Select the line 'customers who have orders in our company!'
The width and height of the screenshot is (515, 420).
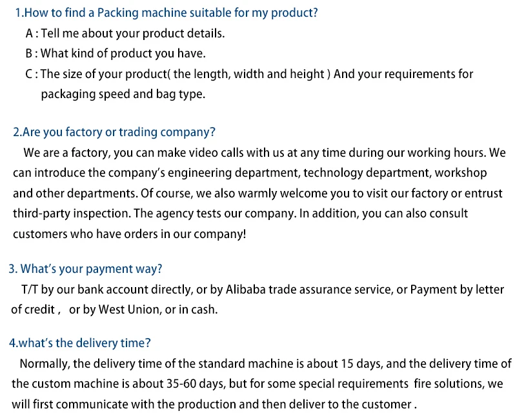tap(130, 234)
